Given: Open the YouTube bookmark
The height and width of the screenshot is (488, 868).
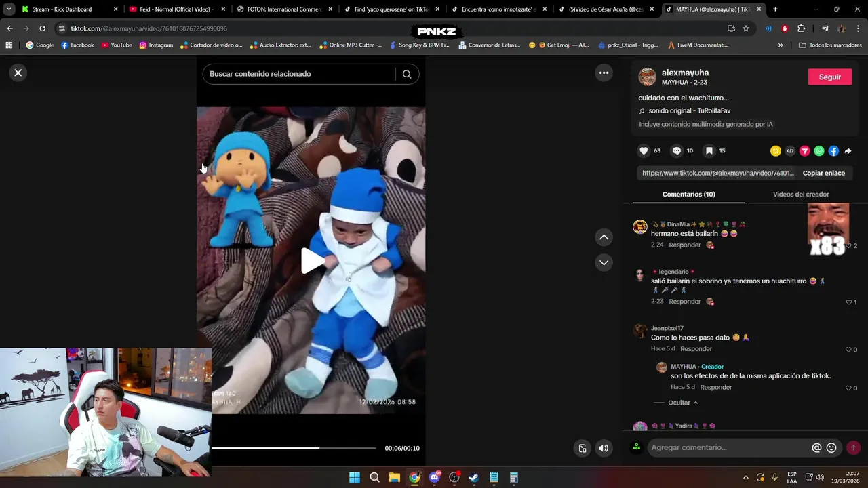Looking at the screenshot, I should pos(117,45).
